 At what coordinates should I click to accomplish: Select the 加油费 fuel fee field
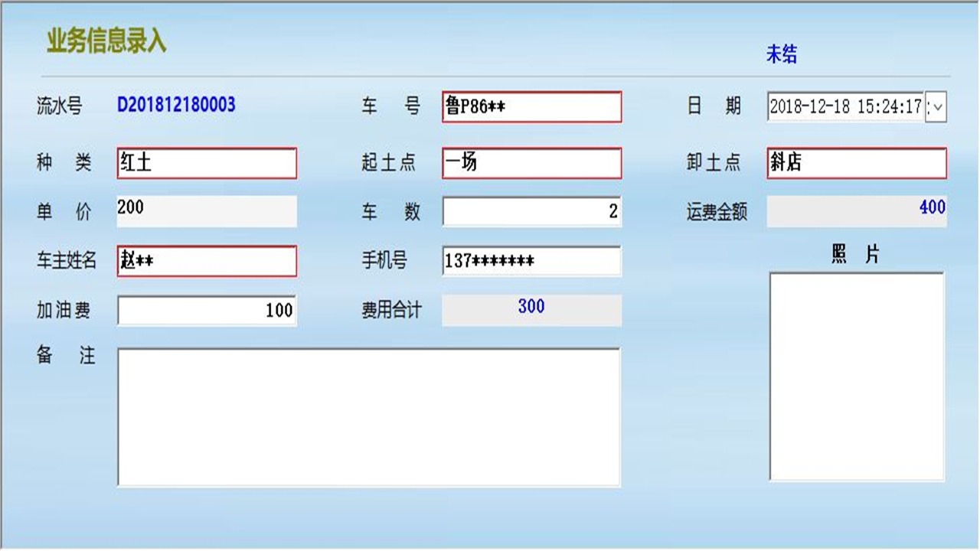pyautogui.click(x=207, y=309)
